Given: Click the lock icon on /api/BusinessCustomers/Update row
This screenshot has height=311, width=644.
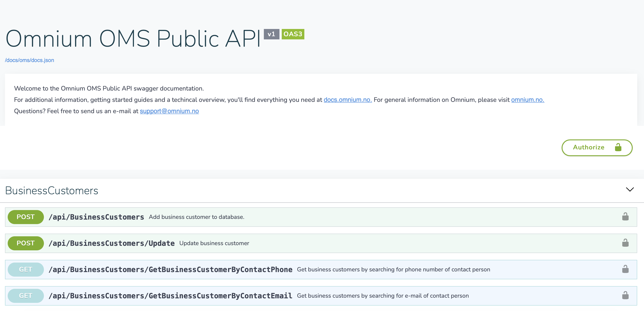Looking at the screenshot, I should (625, 243).
